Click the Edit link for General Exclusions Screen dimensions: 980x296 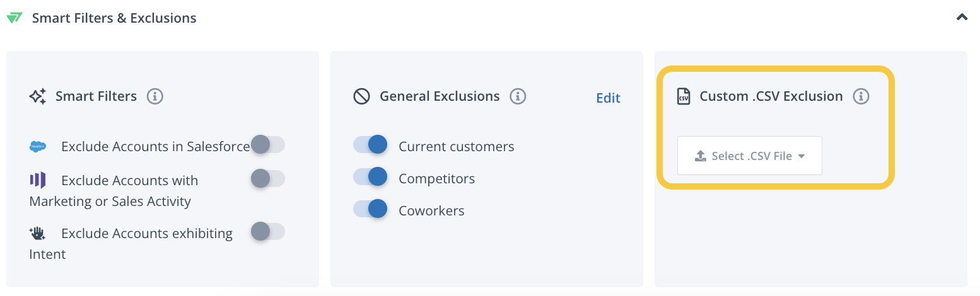(x=608, y=98)
